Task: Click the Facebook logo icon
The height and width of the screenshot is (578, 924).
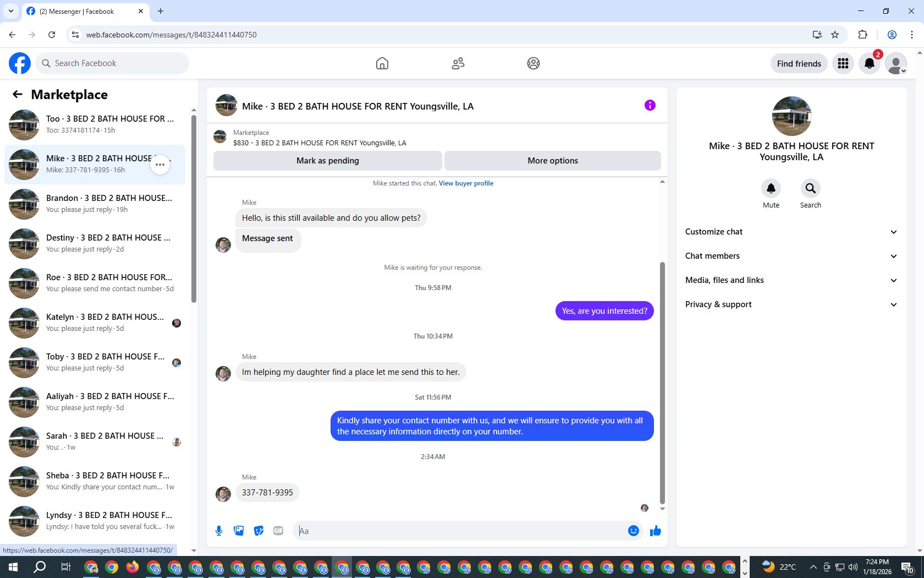Action: (20, 63)
